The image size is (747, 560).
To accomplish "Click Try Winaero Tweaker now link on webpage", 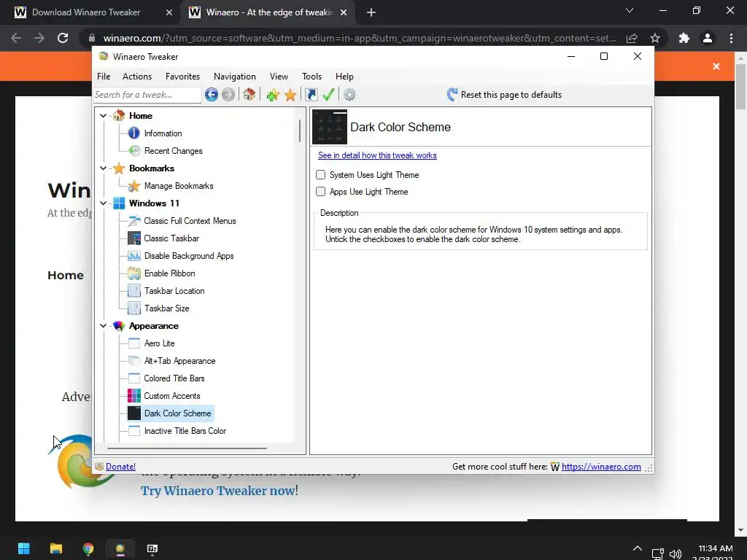I will click(217, 491).
